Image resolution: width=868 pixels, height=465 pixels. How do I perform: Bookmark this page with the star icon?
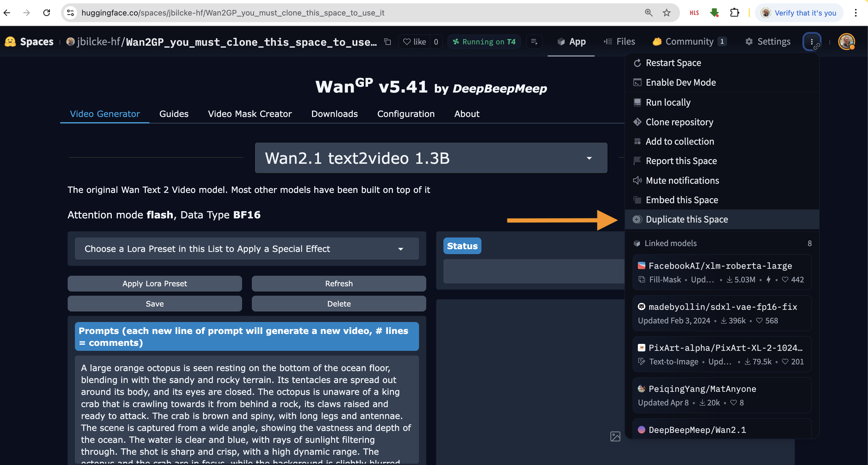pyautogui.click(x=666, y=13)
